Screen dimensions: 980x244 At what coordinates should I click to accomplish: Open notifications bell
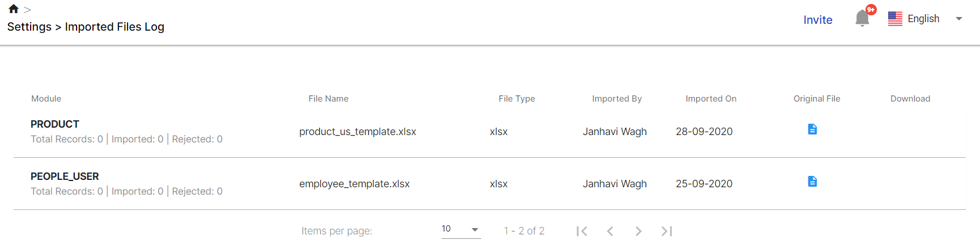[x=862, y=19]
